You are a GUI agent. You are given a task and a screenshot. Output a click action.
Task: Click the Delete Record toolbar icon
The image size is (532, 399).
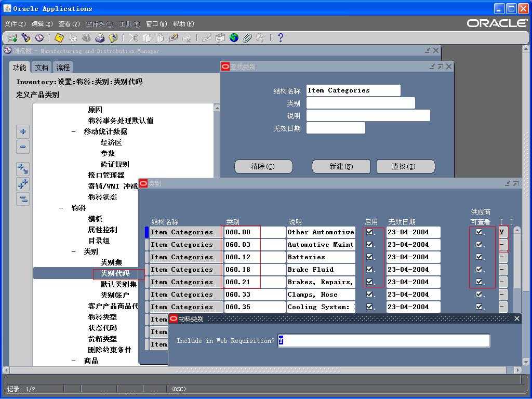pos(187,38)
